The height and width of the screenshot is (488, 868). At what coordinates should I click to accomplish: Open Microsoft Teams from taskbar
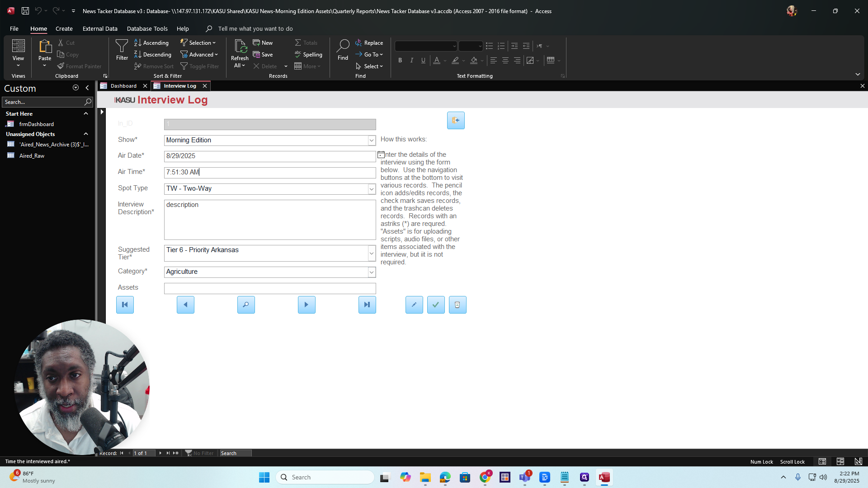click(525, 477)
